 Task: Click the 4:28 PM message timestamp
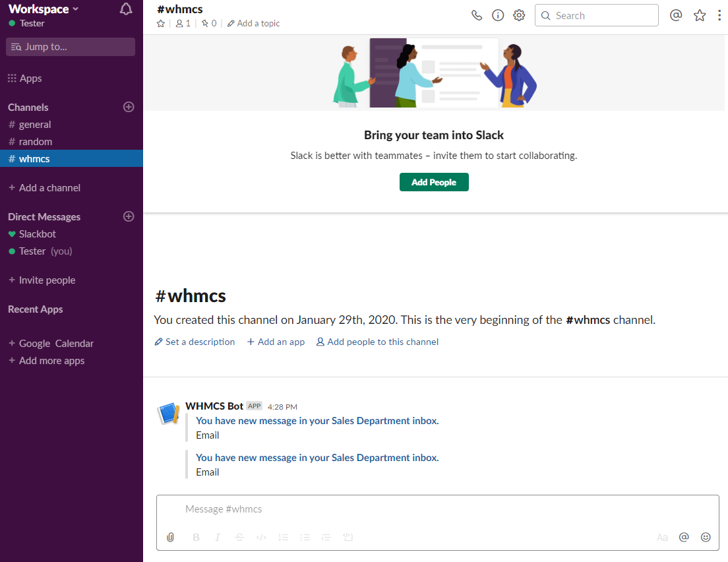(282, 407)
